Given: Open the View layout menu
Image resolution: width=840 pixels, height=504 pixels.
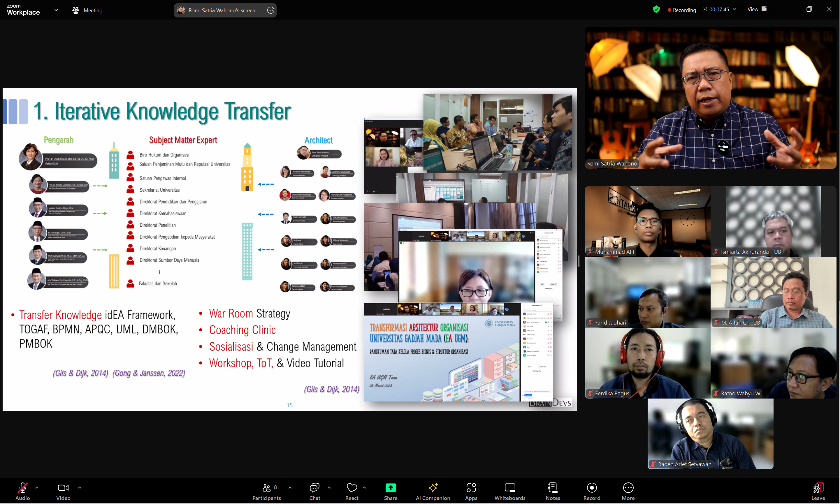Looking at the screenshot, I should (x=757, y=10).
